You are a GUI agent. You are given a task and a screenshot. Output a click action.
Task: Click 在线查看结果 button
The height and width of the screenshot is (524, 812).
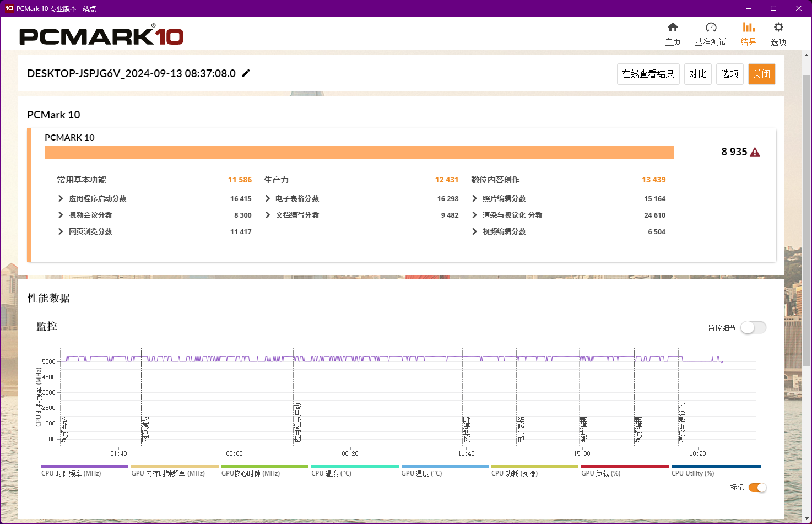(x=648, y=74)
